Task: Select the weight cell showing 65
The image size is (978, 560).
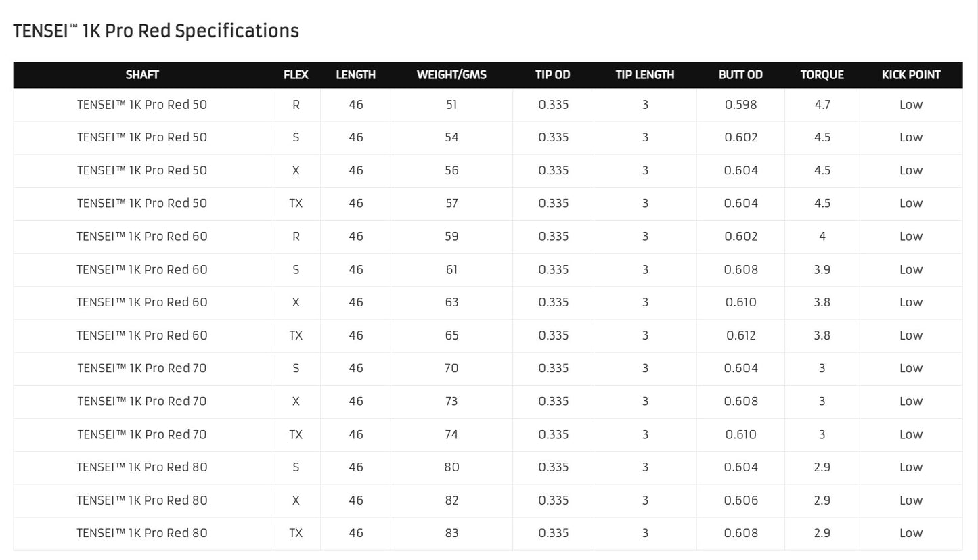Action: (x=451, y=335)
